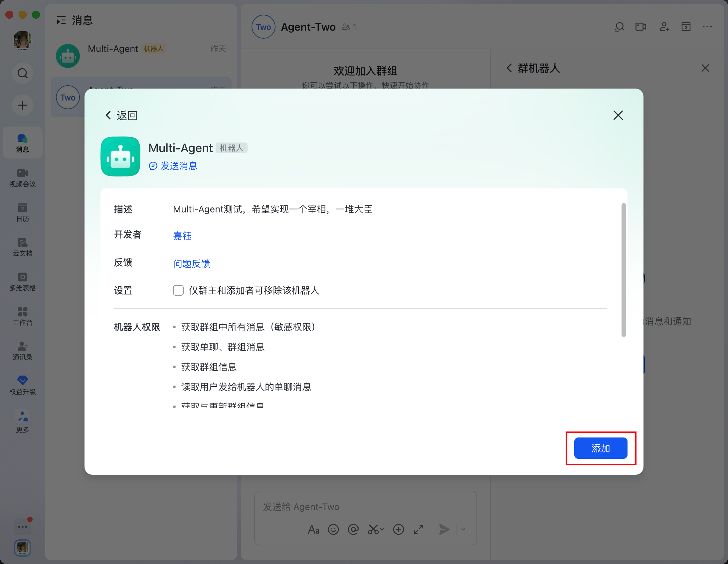The width and height of the screenshot is (728, 564).
Task: Check 仅群主和添加者可移除该机器人 checkbox
Action: 178,290
